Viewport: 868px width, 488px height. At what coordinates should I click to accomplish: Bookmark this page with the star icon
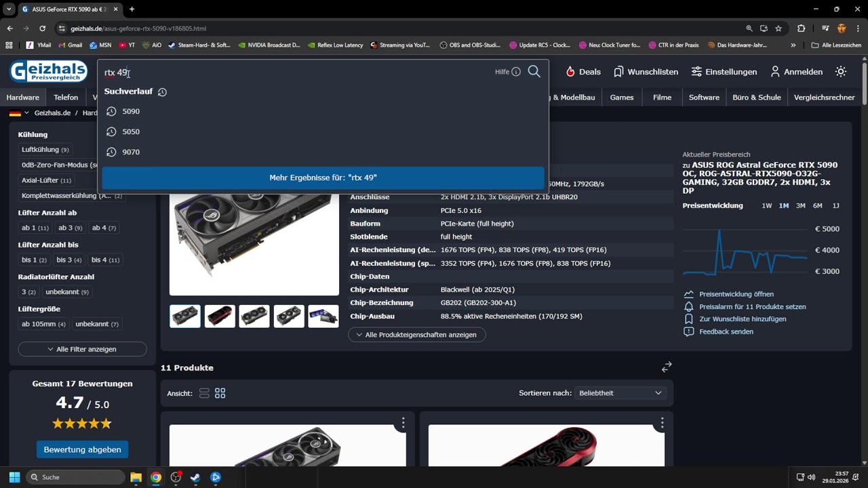(778, 28)
